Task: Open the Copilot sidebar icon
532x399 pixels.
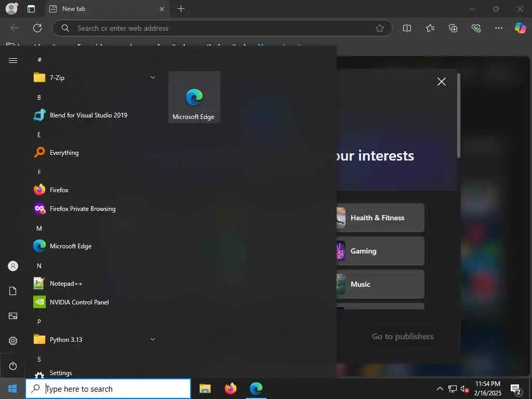Action: click(x=520, y=28)
